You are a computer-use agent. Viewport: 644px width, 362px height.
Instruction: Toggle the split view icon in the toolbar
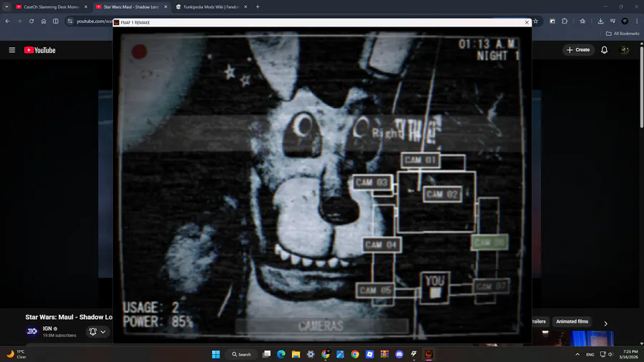click(x=55, y=21)
